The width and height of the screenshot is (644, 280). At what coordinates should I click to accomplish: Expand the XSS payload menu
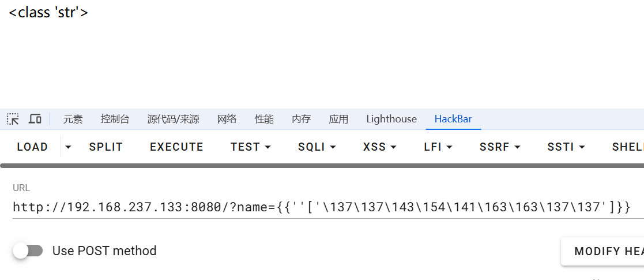379,147
